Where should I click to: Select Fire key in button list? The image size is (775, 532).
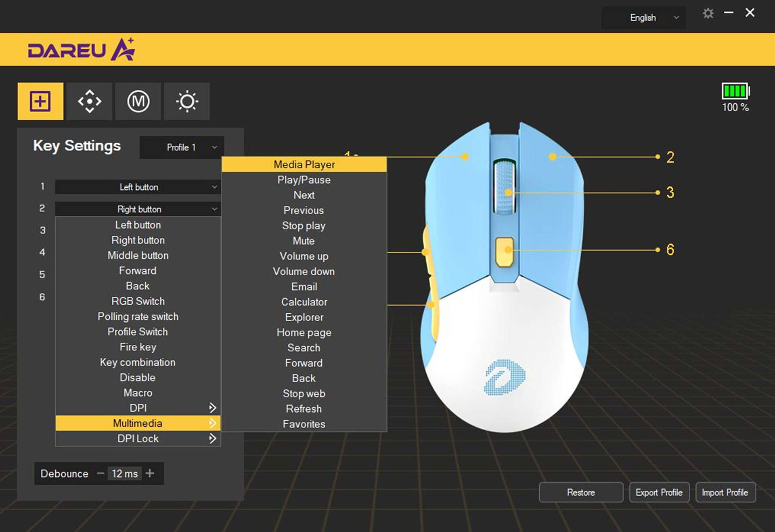[x=138, y=347]
